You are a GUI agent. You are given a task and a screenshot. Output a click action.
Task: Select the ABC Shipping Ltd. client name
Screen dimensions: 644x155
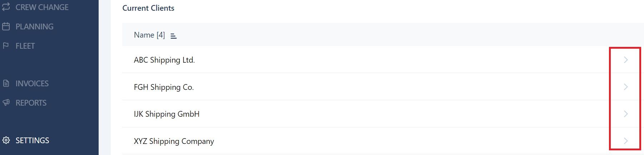(x=164, y=60)
